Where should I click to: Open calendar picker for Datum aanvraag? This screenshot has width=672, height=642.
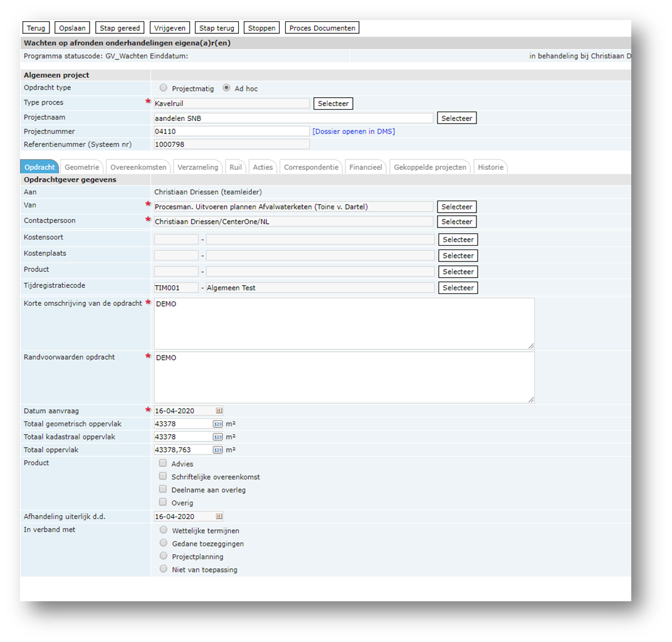(219, 411)
